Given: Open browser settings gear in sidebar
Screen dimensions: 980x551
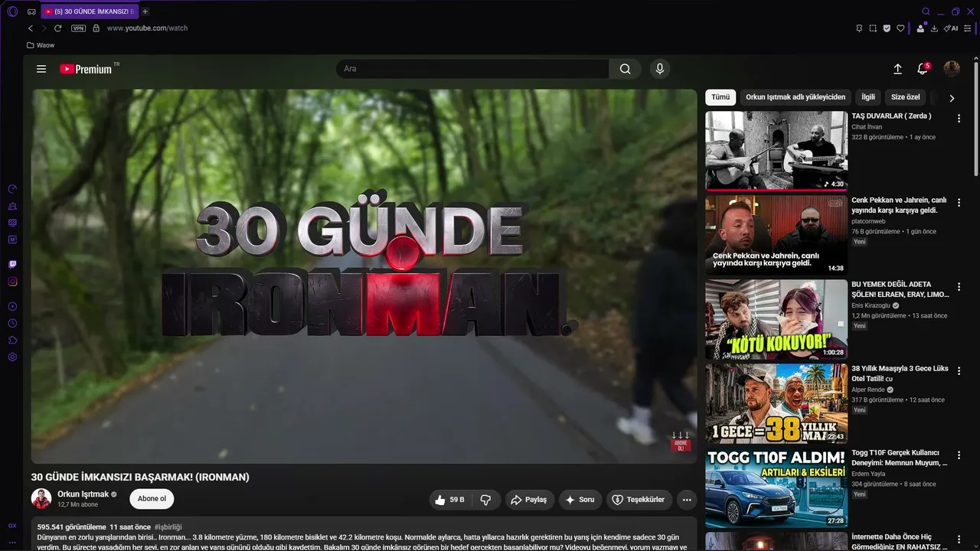Looking at the screenshot, I should click(12, 357).
